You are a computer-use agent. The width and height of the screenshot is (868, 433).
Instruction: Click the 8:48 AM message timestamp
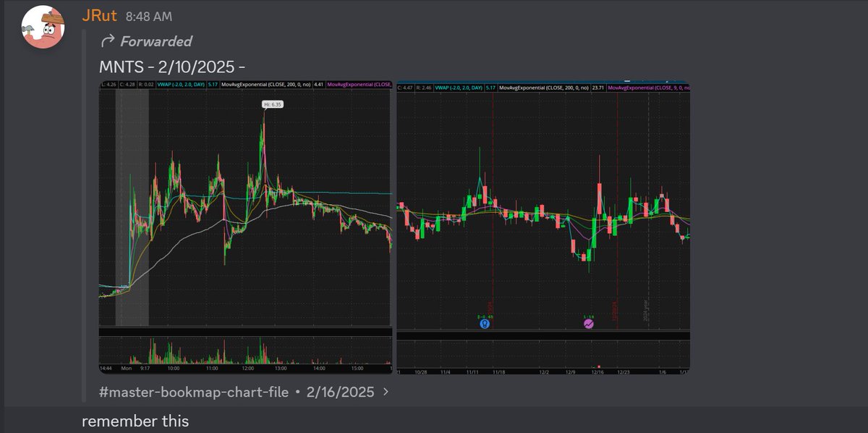(149, 16)
